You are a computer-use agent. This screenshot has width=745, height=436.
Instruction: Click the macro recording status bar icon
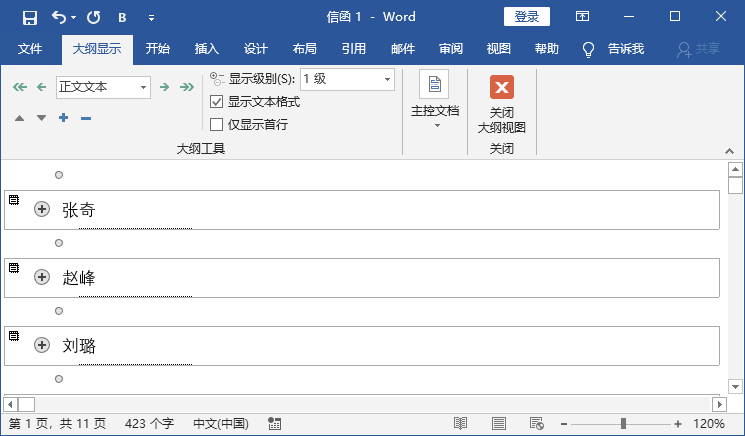[x=274, y=424]
